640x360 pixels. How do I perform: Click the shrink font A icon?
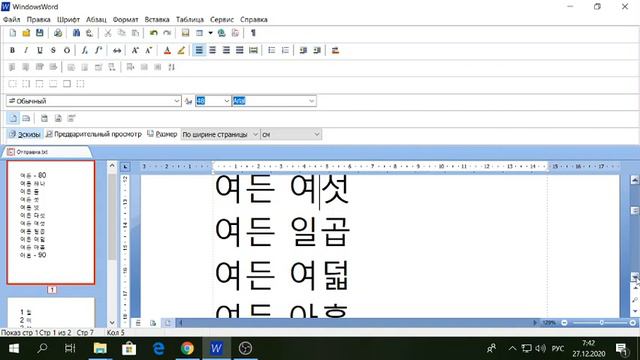click(x=149, y=50)
